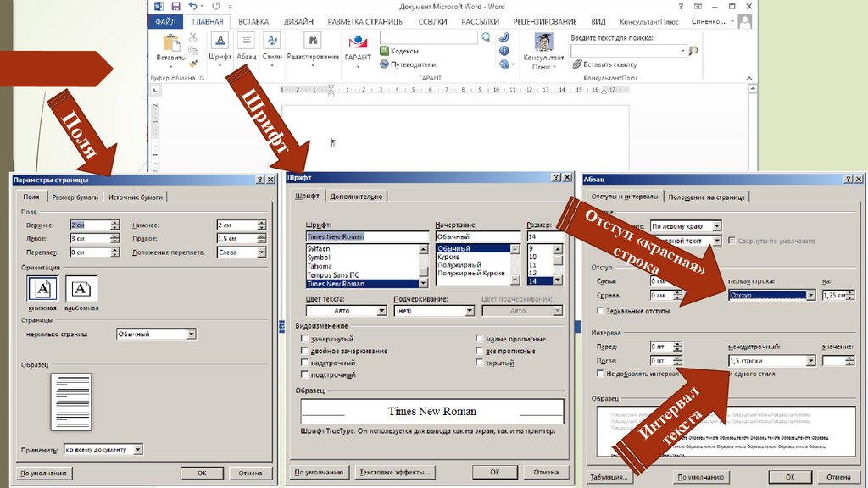Click the Cut scissors icon in ribbon
This screenshot has width=868, height=488.
click(192, 37)
